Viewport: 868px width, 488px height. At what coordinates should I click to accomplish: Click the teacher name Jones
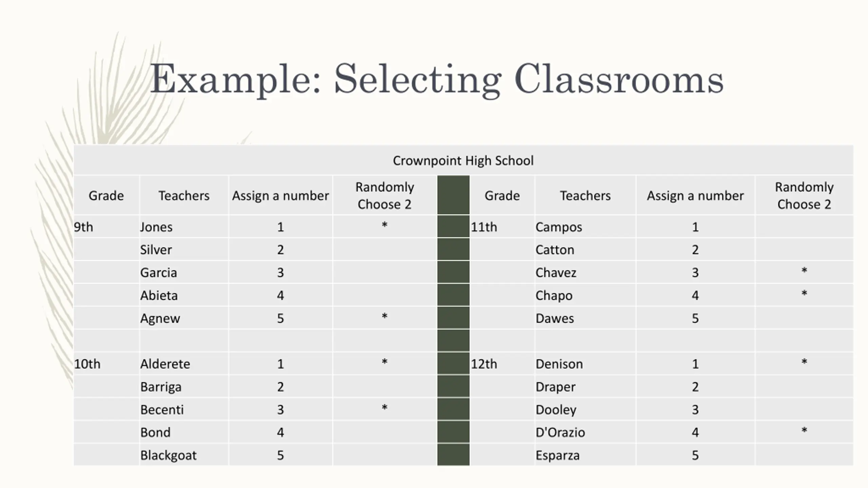[x=156, y=227]
